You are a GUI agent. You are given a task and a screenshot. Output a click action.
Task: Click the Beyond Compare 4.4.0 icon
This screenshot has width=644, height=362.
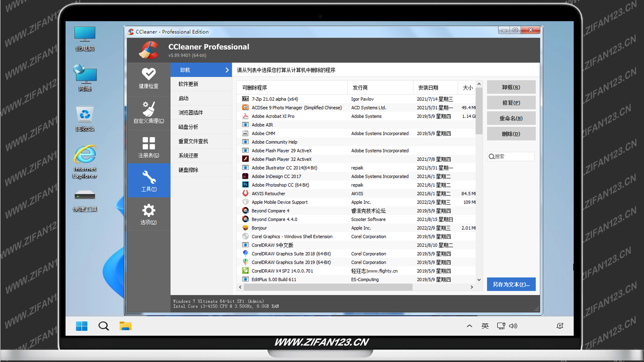point(245,219)
